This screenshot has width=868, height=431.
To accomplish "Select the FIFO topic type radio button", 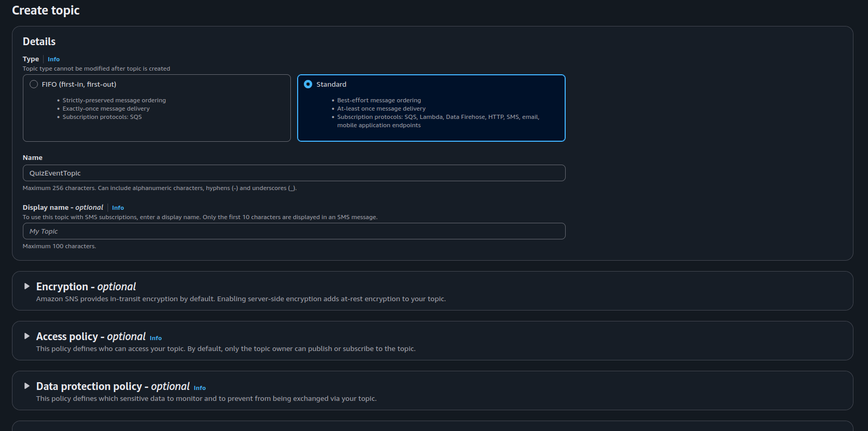I will point(34,84).
